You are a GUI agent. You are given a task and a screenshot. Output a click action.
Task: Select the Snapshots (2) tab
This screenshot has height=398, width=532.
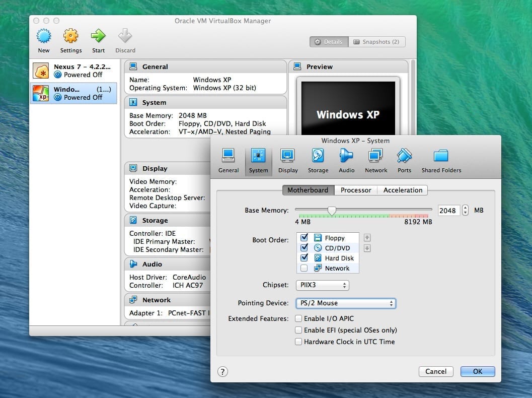click(x=376, y=42)
